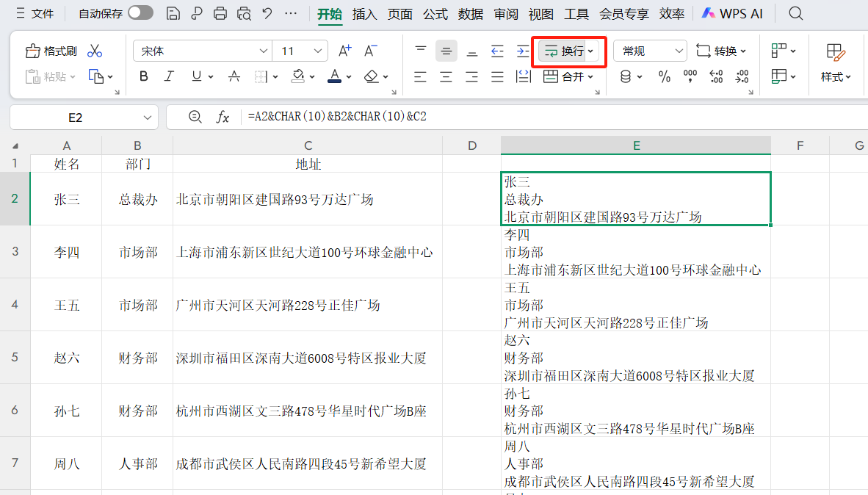The height and width of the screenshot is (495, 868).
Task: Increase decimal places
Action: [x=716, y=76]
